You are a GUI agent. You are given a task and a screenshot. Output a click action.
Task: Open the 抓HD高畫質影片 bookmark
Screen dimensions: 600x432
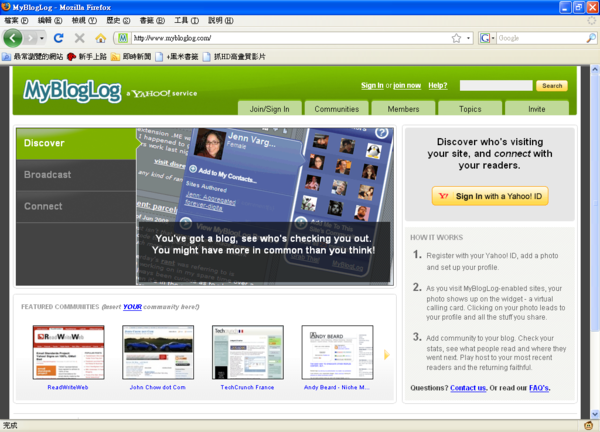[234, 57]
